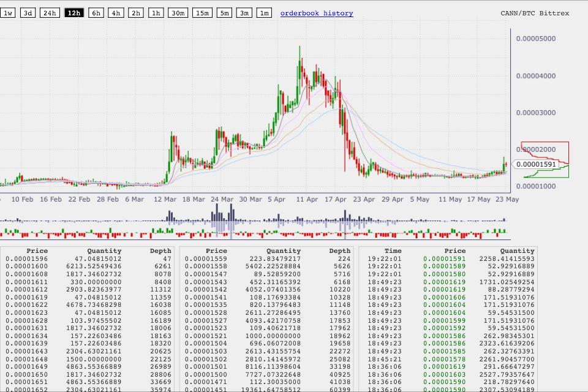Click trade quantity 2323.61639206
This screenshot has height=392, width=588.
point(507,344)
